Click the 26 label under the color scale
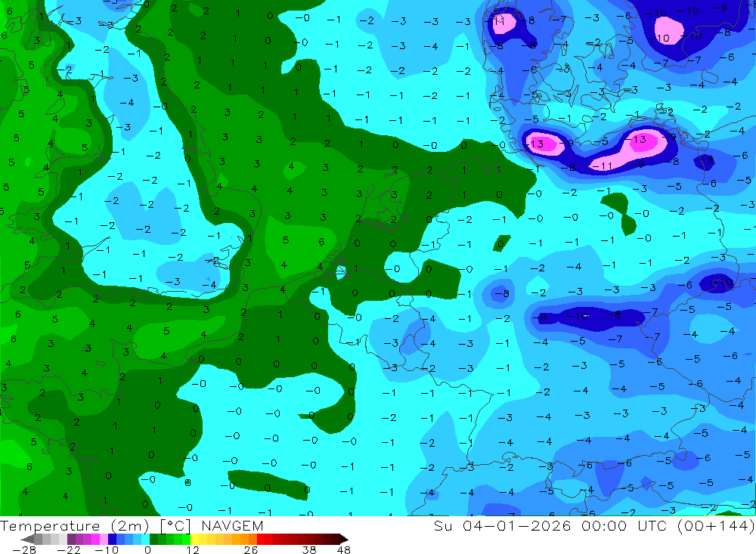The image size is (756, 554). [251, 550]
